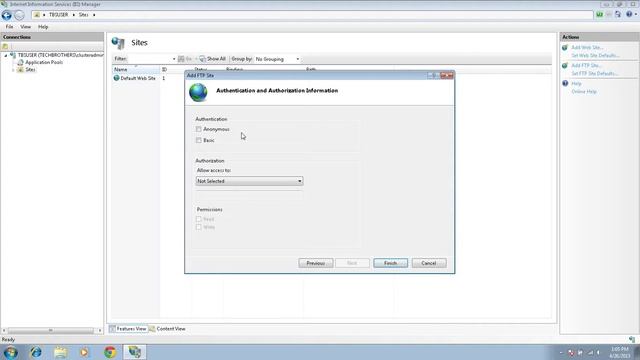Screen dimensions: 640x360
Task: Open the View menu
Action: [25, 27]
